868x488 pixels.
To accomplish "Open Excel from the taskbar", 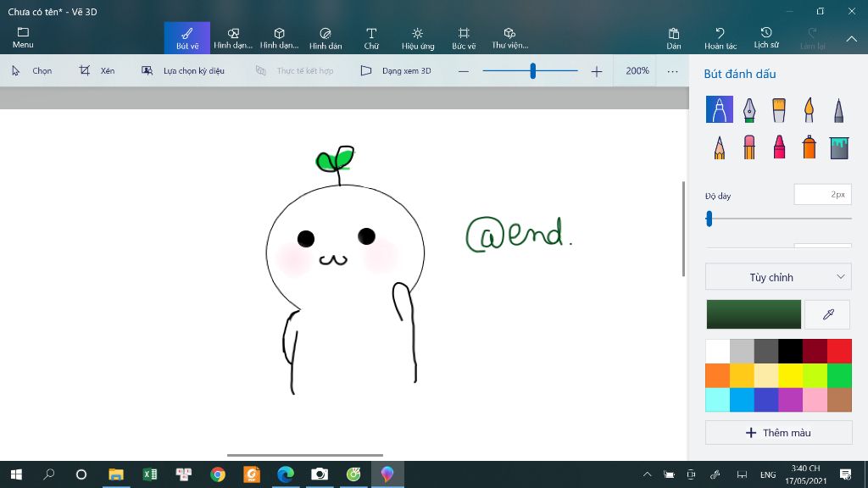I will point(149,474).
